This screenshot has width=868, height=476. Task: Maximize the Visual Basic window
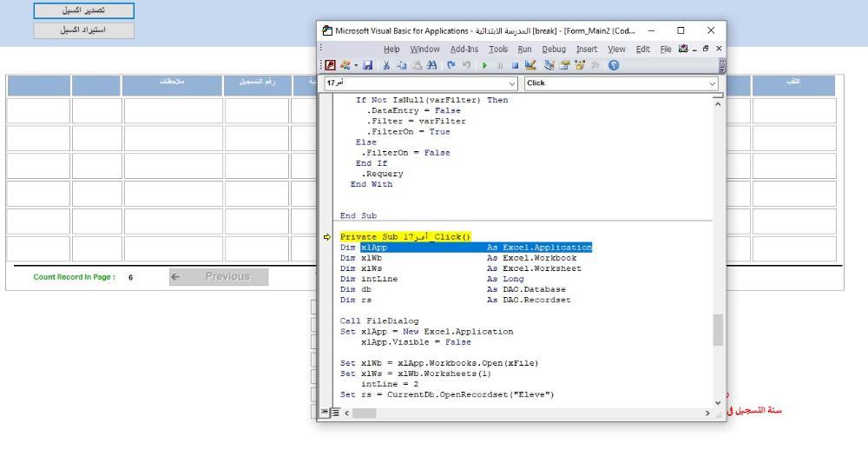coord(681,30)
